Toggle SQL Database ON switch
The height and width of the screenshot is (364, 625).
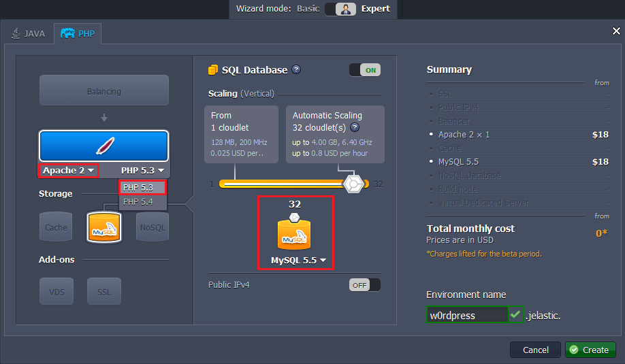pos(365,70)
